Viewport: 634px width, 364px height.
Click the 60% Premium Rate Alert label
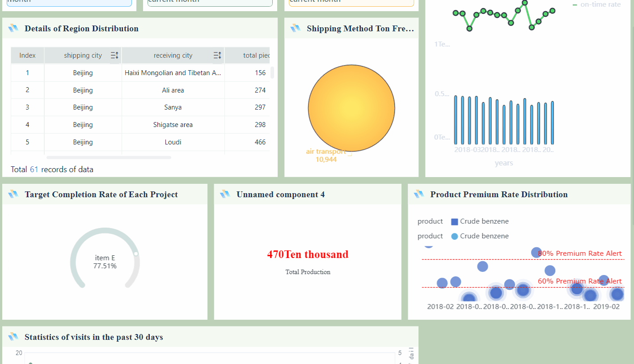580,281
